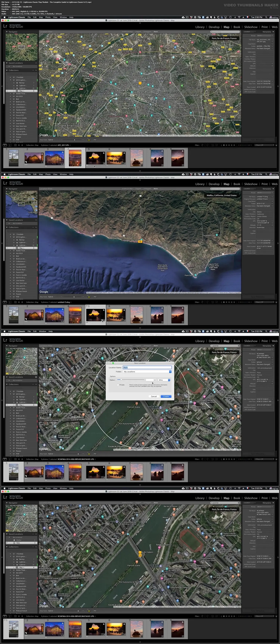Open Apple menu in 2:50 PM frame
The image size is (280, 644).
pos(4,17)
